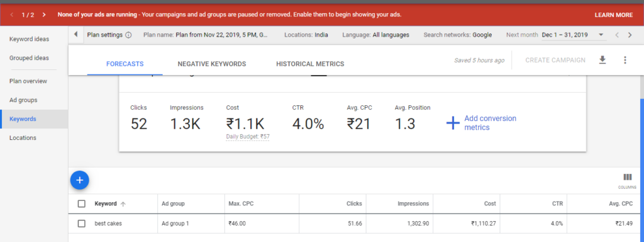Check the best cakes row checkbox
Screen dimensions: 644x242
pyautogui.click(x=81, y=224)
